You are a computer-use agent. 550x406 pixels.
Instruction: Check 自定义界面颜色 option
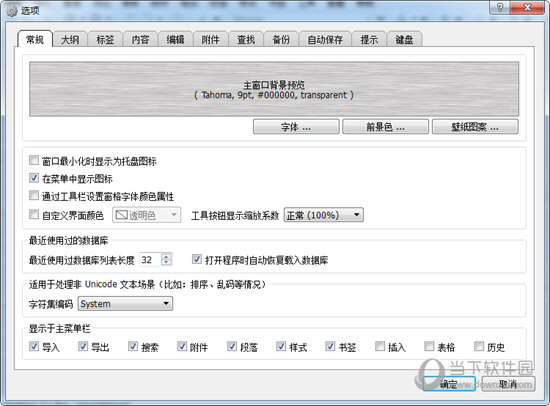34,214
